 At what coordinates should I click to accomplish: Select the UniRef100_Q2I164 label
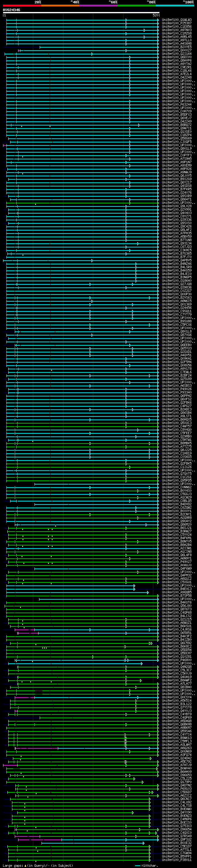177,54
